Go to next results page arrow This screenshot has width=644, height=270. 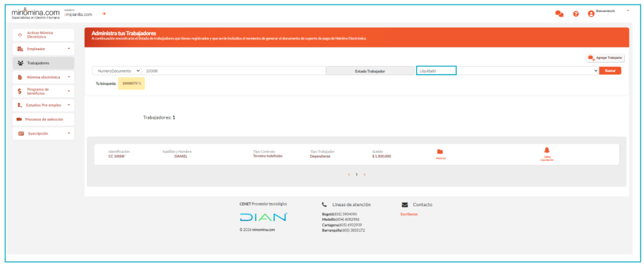(x=364, y=175)
